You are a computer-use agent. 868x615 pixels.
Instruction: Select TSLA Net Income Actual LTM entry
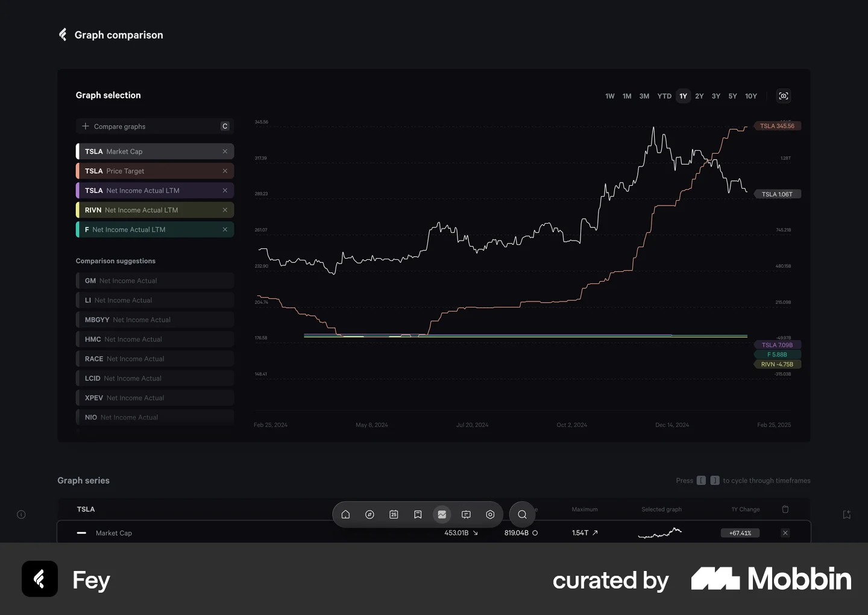click(x=155, y=191)
